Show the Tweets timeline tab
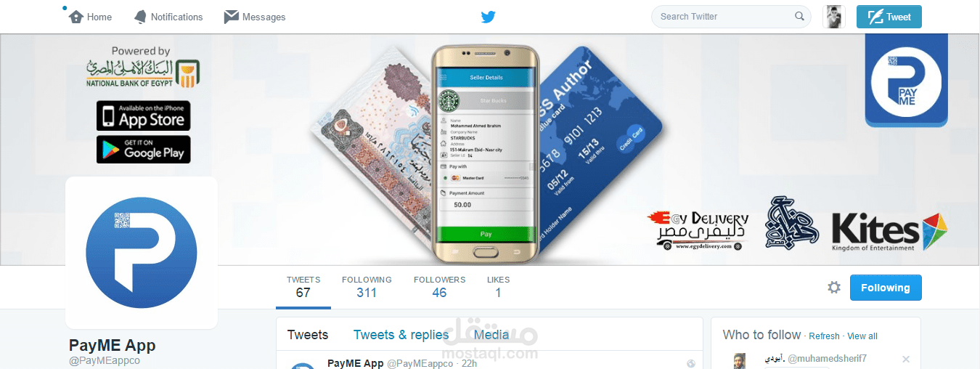The image size is (980, 369). tap(308, 335)
